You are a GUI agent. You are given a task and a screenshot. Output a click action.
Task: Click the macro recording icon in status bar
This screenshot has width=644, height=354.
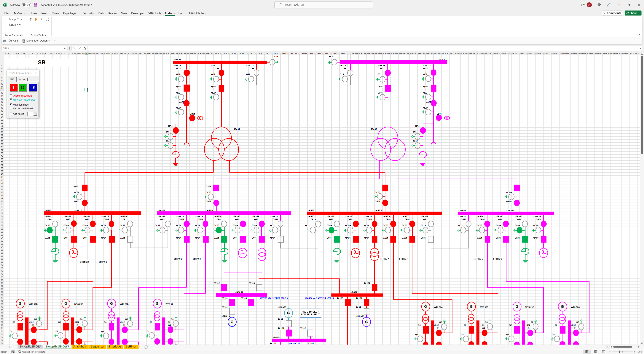pyautogui.click(x=13, y=352)
